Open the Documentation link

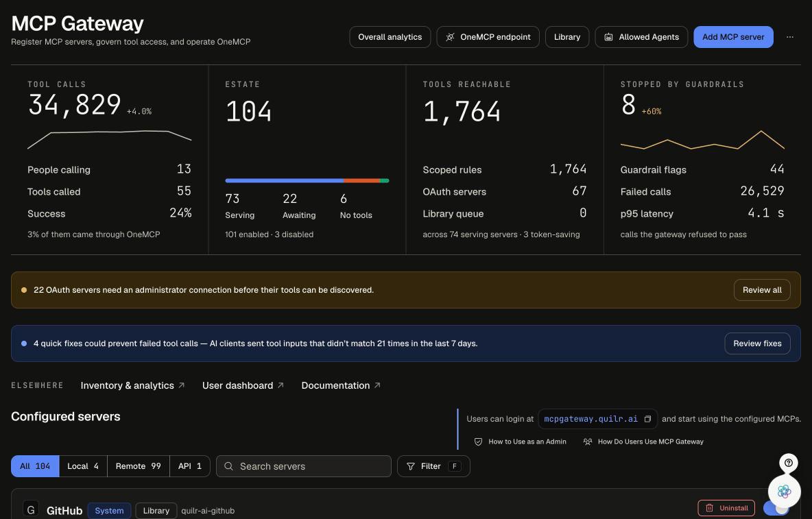pos(341,385)
